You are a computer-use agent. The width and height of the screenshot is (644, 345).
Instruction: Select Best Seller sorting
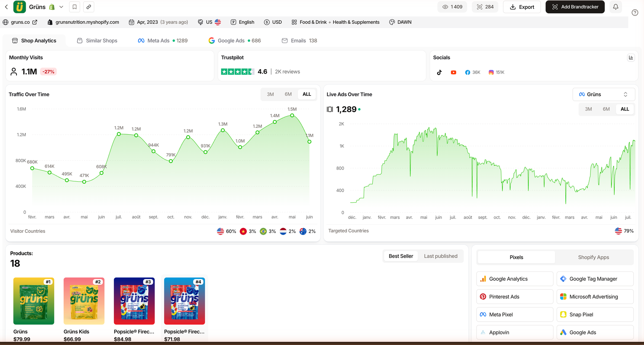[x=401, y=256]
